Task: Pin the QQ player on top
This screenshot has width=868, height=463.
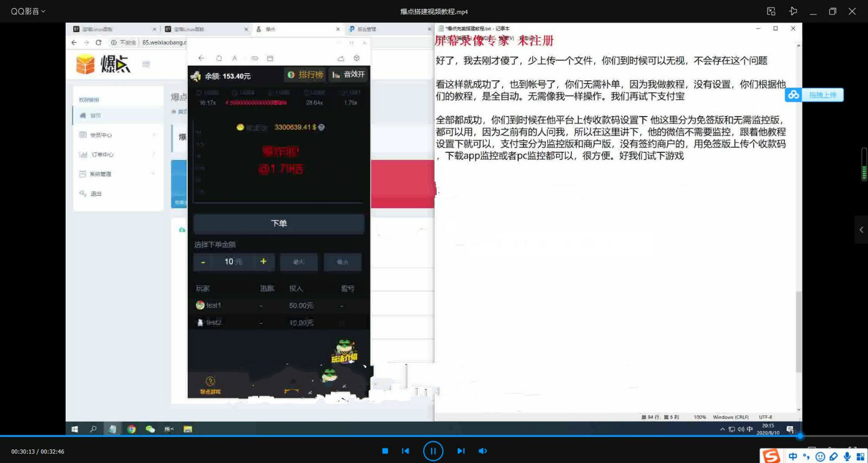Action: 793,11
